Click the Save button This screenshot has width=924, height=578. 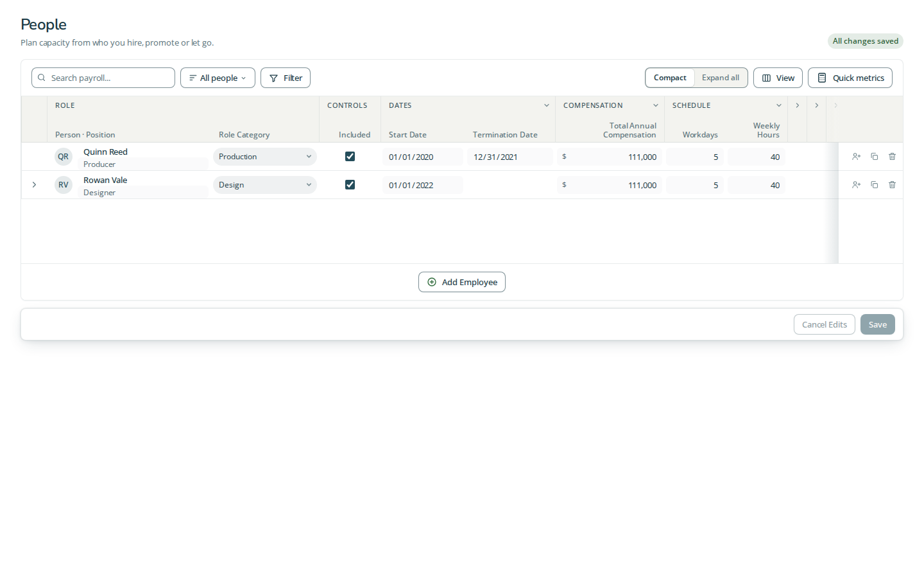pyautogui.click(x=878, y=324)
